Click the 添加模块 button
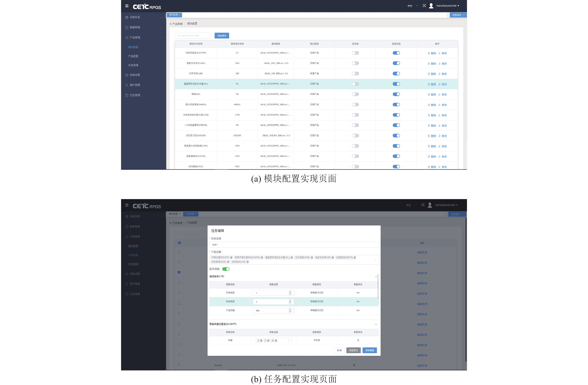This screenshot has width=588, height=385. point(222,36)
